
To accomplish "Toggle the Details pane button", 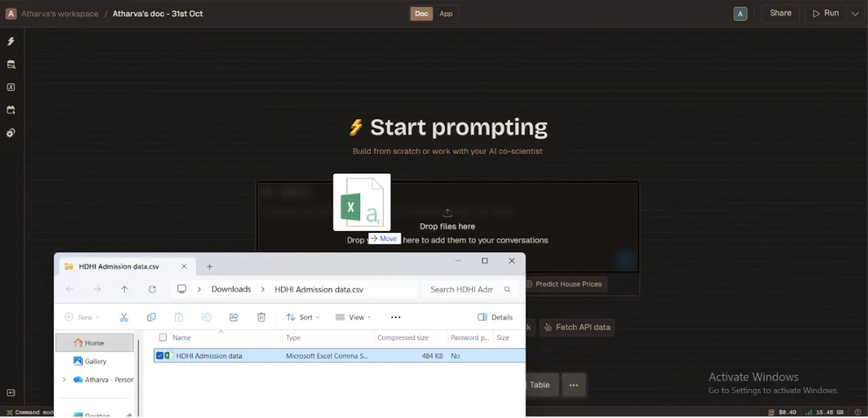I will [495, 317].
